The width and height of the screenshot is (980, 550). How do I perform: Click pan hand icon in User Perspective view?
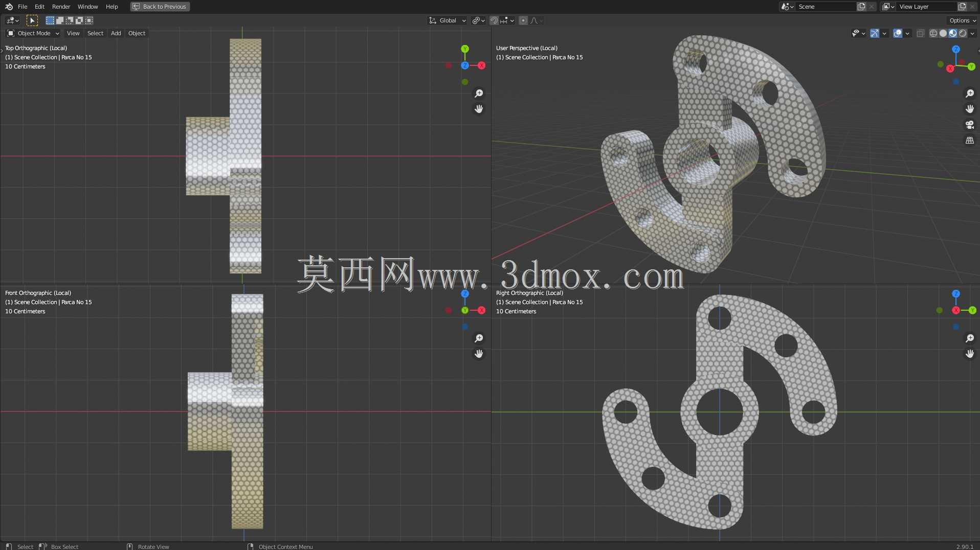[x=970, y=109]
